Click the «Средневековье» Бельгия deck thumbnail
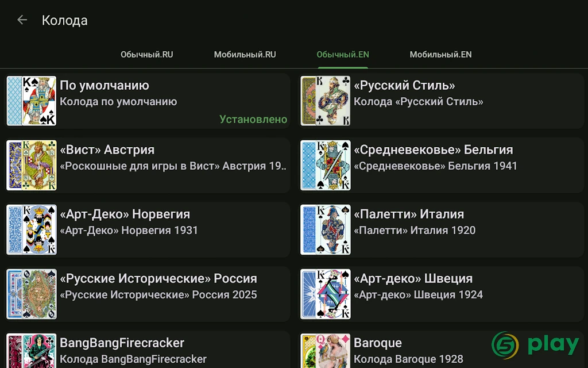Screen dimensions: 588x368 (x=326, y=165)
